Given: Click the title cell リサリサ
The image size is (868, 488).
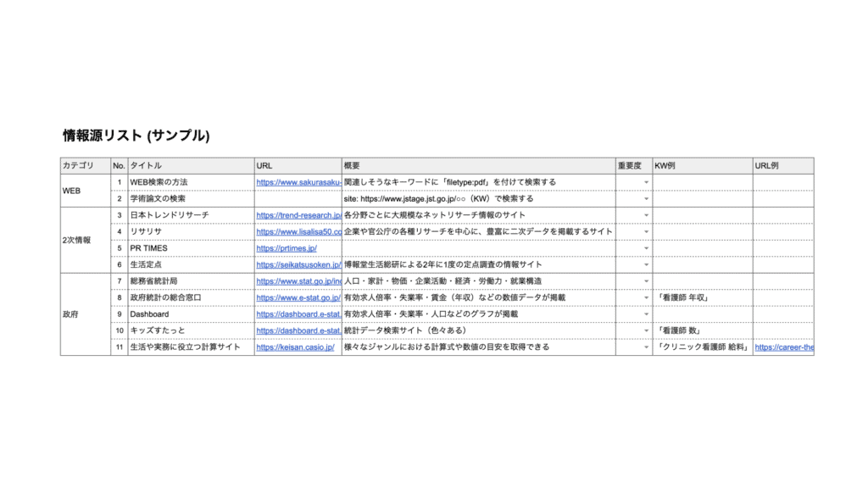Looking at the screenshot, I should (191, 232).
